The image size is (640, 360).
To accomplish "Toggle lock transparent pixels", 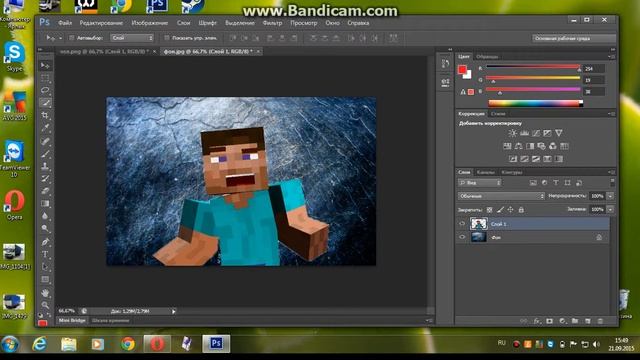I will 489,210.
